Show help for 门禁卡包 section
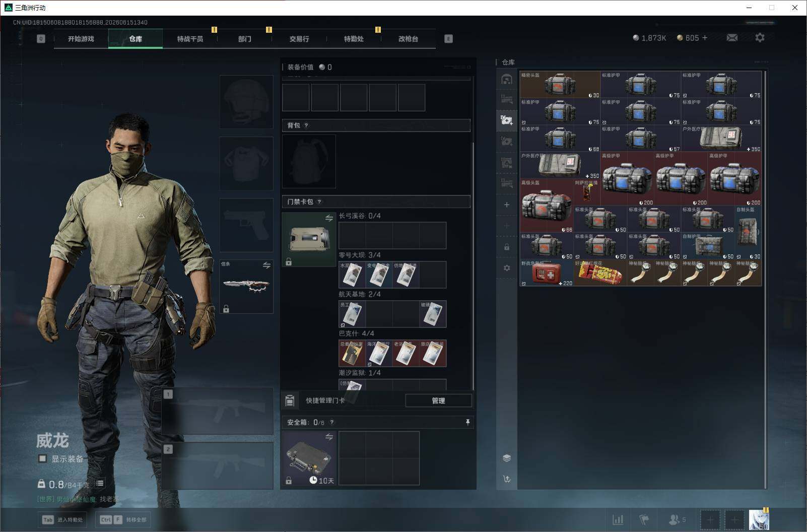Viewport: 807px width, 532px height. tap(319, 202)
